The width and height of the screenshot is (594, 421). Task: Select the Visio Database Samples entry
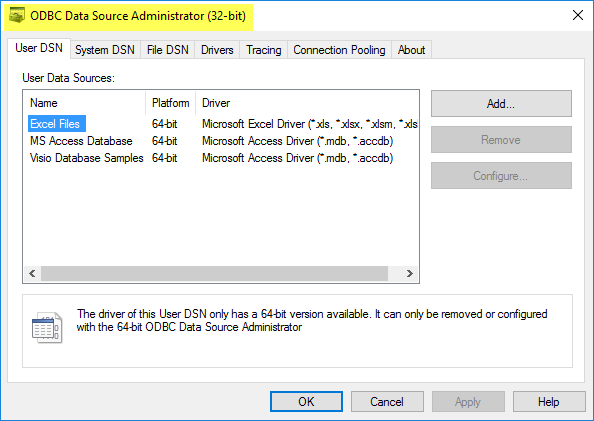pos(87,158)
